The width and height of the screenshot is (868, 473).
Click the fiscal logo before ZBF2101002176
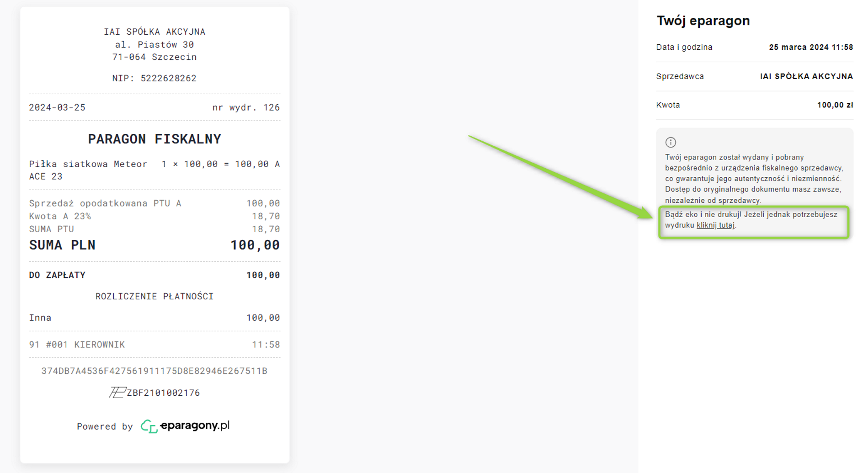(117, 393)
